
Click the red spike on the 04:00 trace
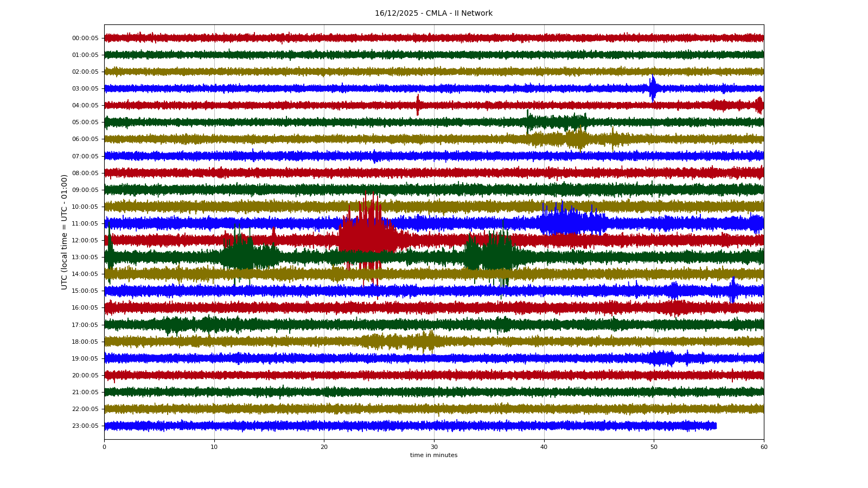click(418, 105)
